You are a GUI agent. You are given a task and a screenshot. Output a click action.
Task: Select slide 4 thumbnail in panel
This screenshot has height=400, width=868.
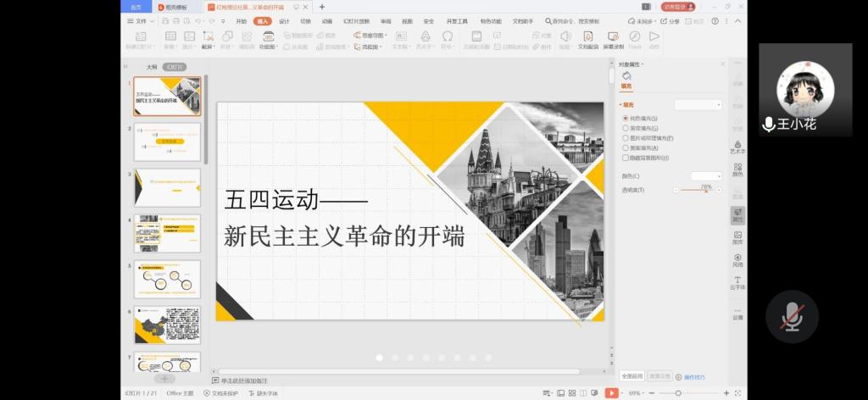[167, 233]
